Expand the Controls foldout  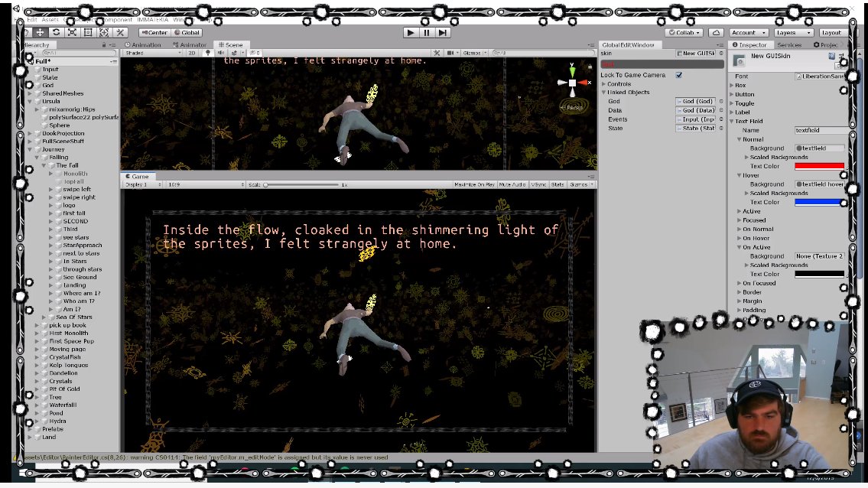604,84
